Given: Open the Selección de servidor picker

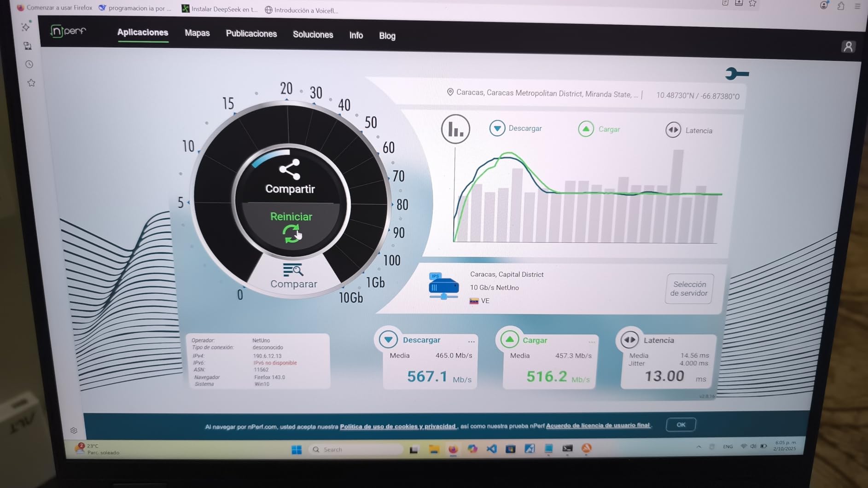Looking at the screenshot, I should [689, 289].
